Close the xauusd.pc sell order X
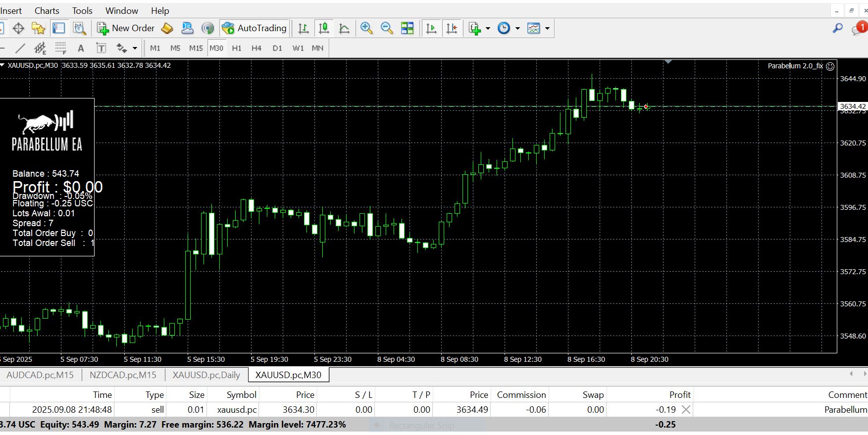This screenshot has height=435, width=868. click(x=686, y=409)
